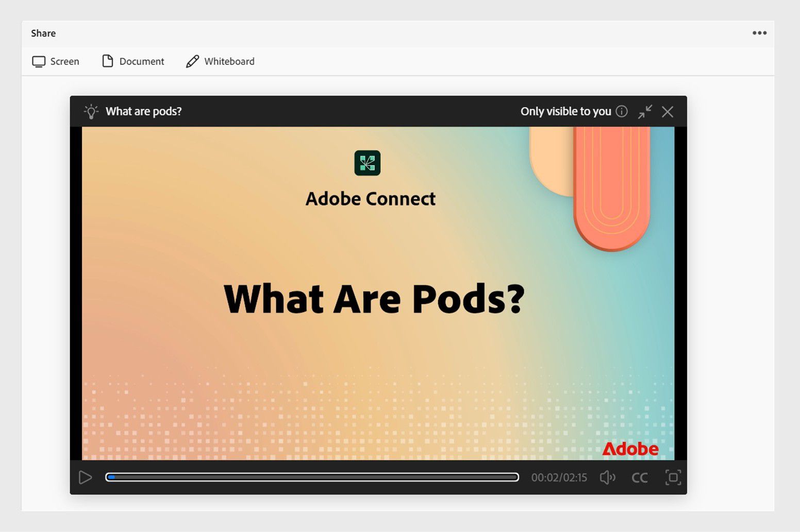Enter fullscreen video mode

point(673,477)
